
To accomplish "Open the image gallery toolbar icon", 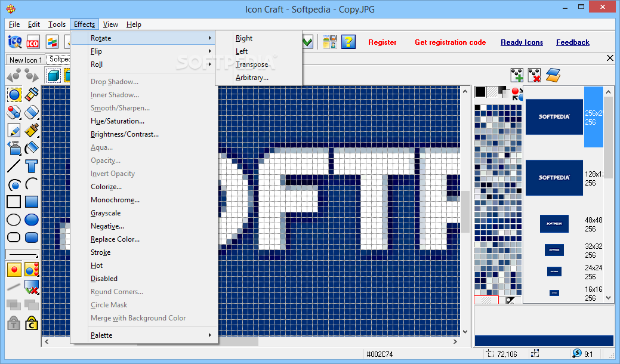I will pyautogui.click(x=330, y=42).
